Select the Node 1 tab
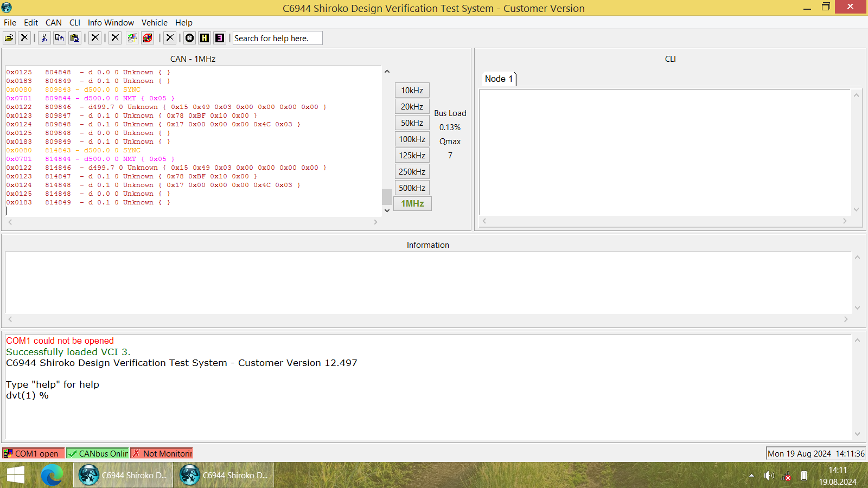 pos(499,79)
